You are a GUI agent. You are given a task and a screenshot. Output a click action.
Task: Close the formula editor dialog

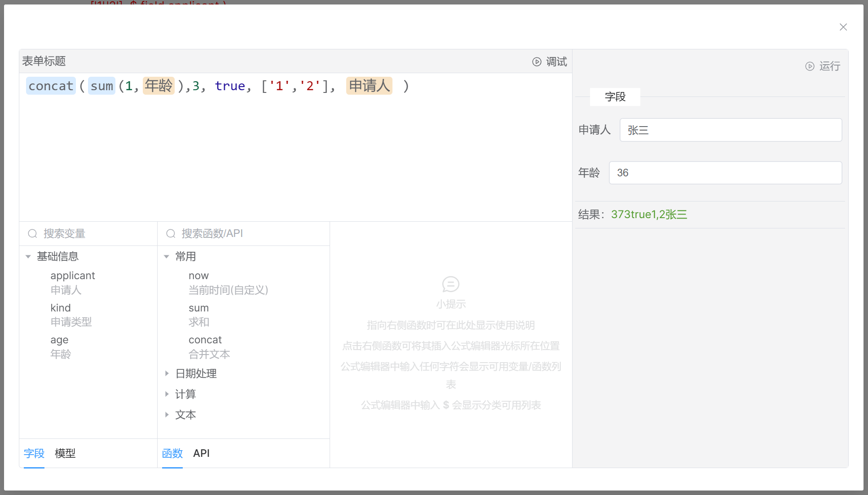point(843,27)
